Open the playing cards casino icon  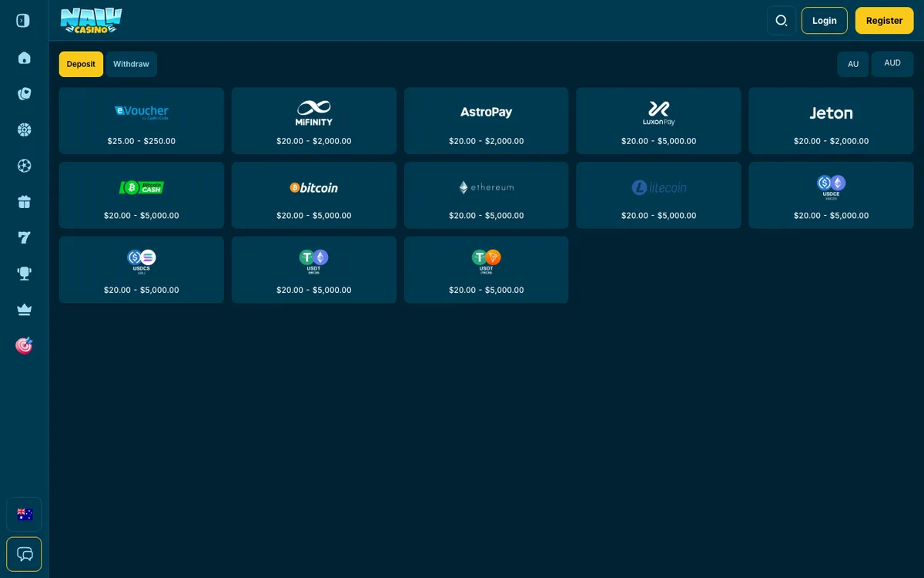(24, 94)
